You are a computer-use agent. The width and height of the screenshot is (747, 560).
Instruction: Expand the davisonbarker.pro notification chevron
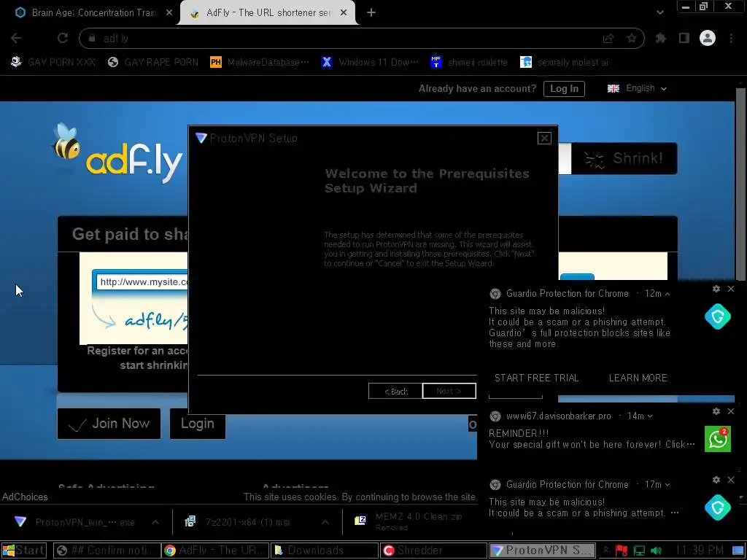tap(650, 416)
